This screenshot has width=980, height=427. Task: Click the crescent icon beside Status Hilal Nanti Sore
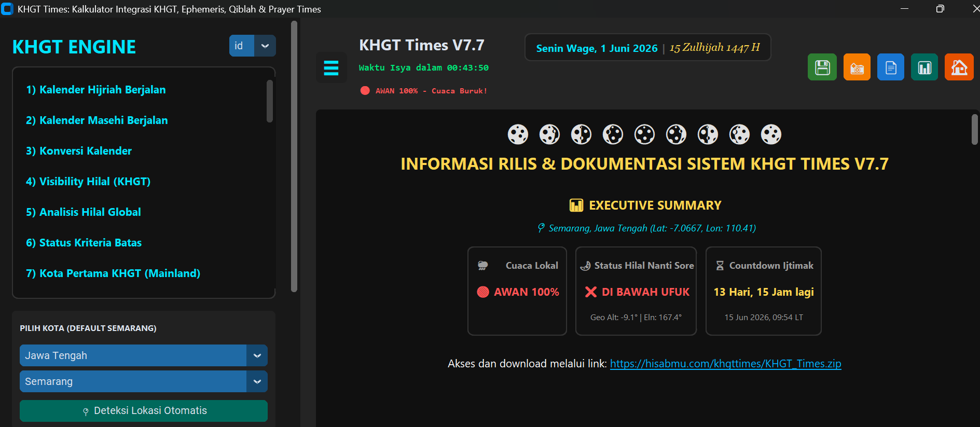point(585,266)
